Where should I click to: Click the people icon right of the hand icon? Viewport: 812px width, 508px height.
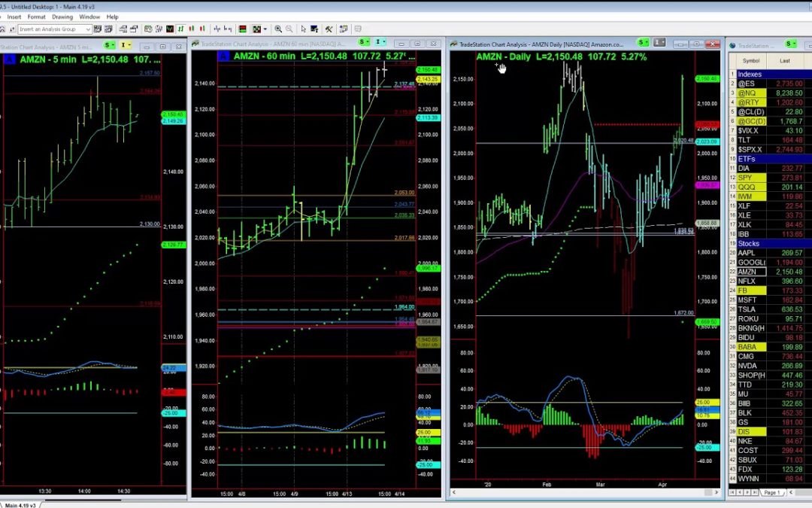pos(159,29)
